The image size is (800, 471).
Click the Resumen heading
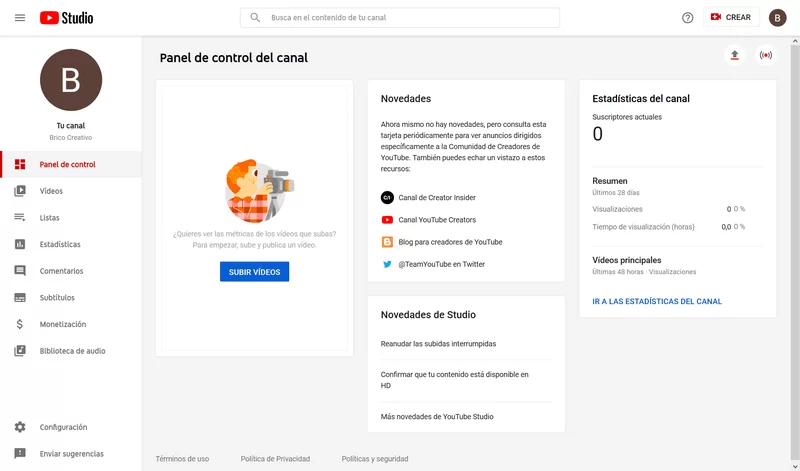pos(610,181)
